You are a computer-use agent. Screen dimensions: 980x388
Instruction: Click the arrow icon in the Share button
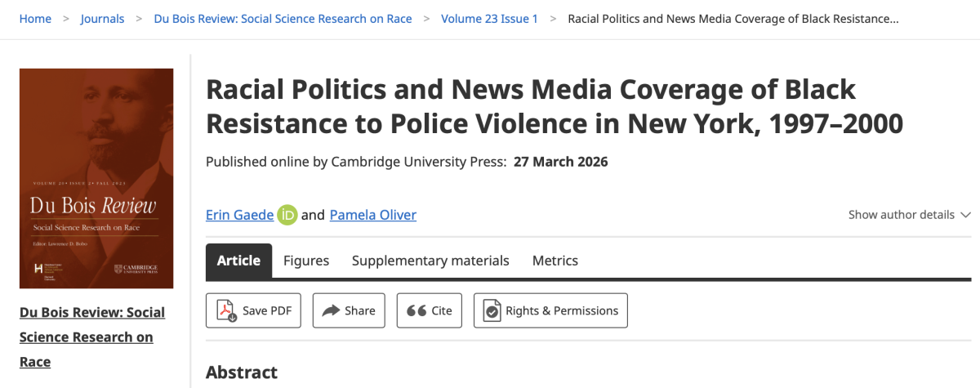point(331,310)
